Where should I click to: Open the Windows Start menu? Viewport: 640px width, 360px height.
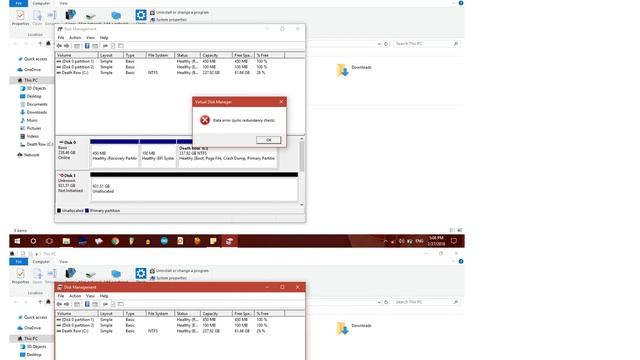click(17, 241)
